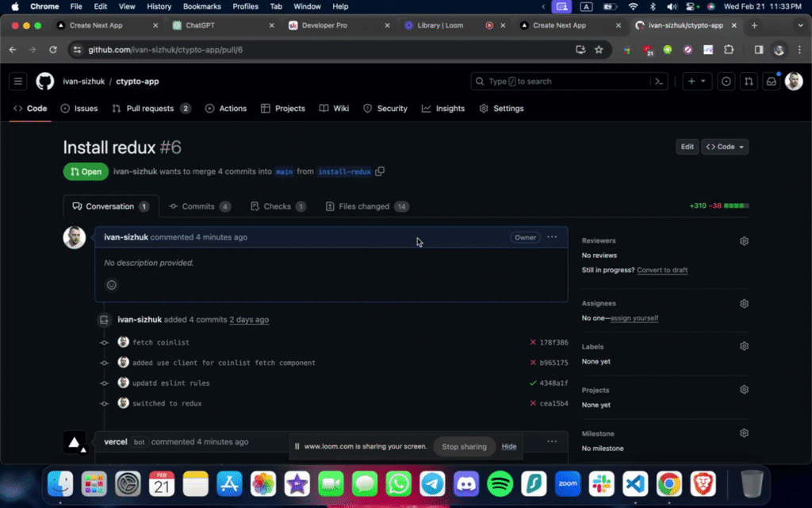The width and height of the screenshot is (812, 508).
Task: Click inside the Type to search field
Action: pyautogui.click(x=555, y=81)
